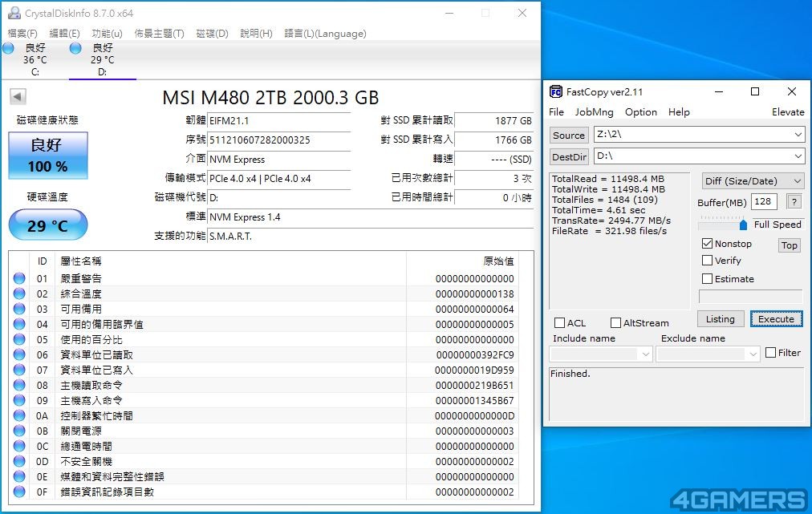Click the Top button in FastCopy
Image resolution: width=812 pixels, height=514 pixels.
tap(790, 245)
